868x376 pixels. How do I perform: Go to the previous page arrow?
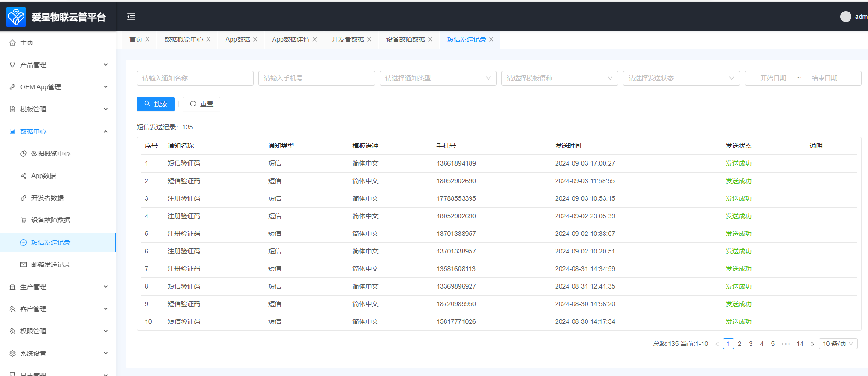717,344
